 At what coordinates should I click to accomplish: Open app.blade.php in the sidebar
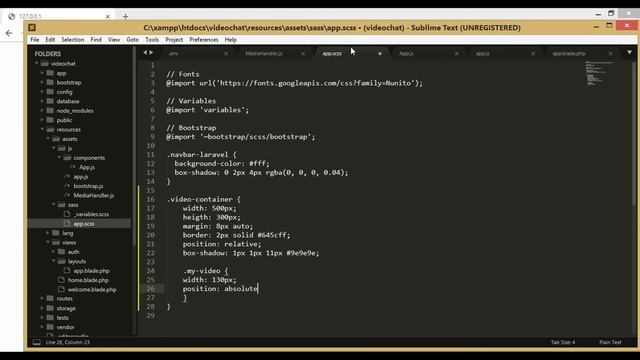tap(91, 270)
